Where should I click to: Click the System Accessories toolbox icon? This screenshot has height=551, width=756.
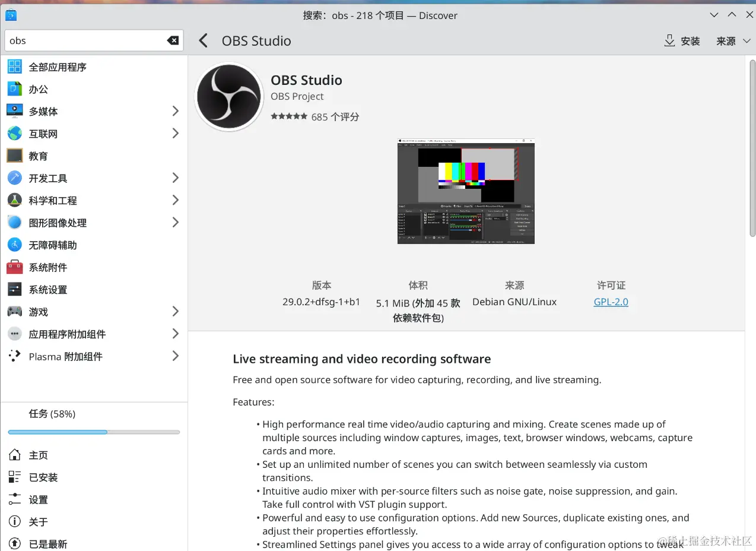pos(15,267)
